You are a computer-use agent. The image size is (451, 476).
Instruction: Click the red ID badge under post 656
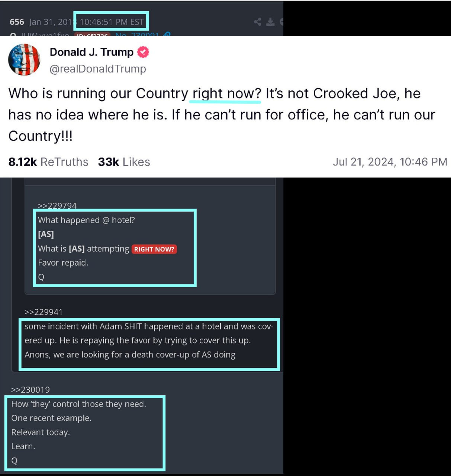(92, 35)
